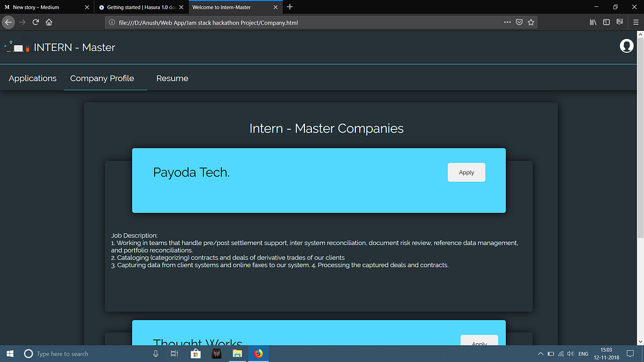
Task: Click the Firefox taskbar icon
Action: 258,353
